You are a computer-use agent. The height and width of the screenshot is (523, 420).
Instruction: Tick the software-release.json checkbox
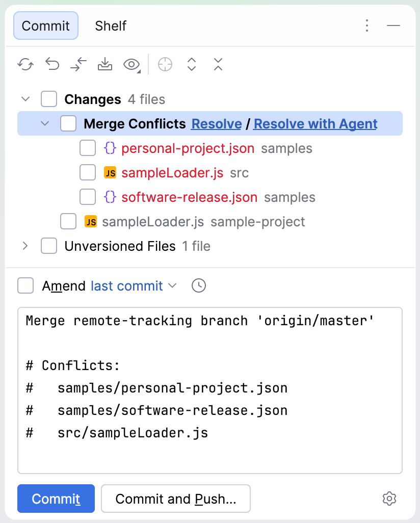point(88,197)
